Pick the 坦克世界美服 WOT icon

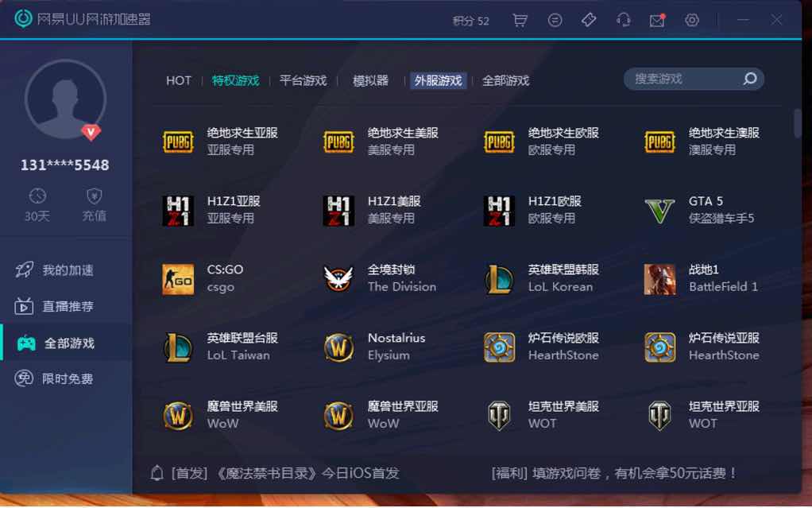499,416
